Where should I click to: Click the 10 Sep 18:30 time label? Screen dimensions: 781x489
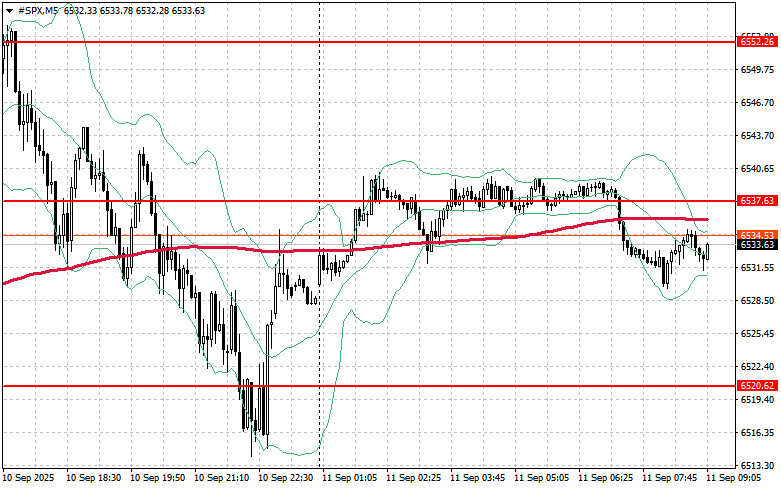click(93, 478)
